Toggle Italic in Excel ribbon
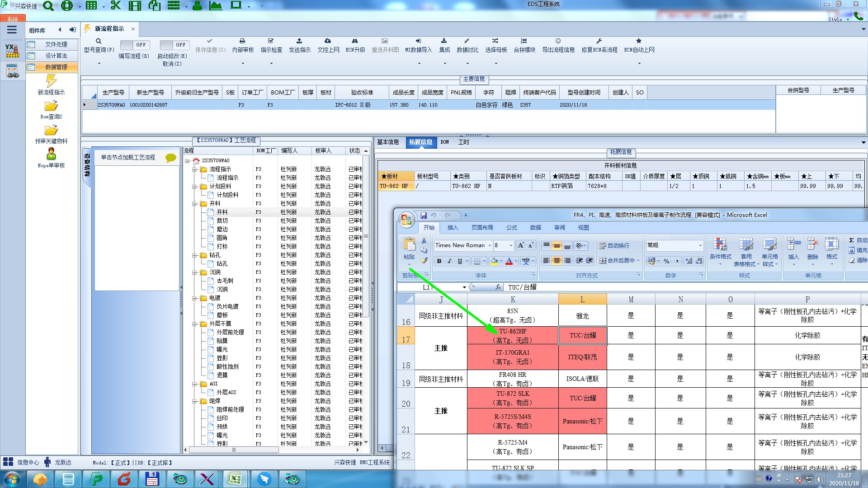 click(x=449, y=261)
